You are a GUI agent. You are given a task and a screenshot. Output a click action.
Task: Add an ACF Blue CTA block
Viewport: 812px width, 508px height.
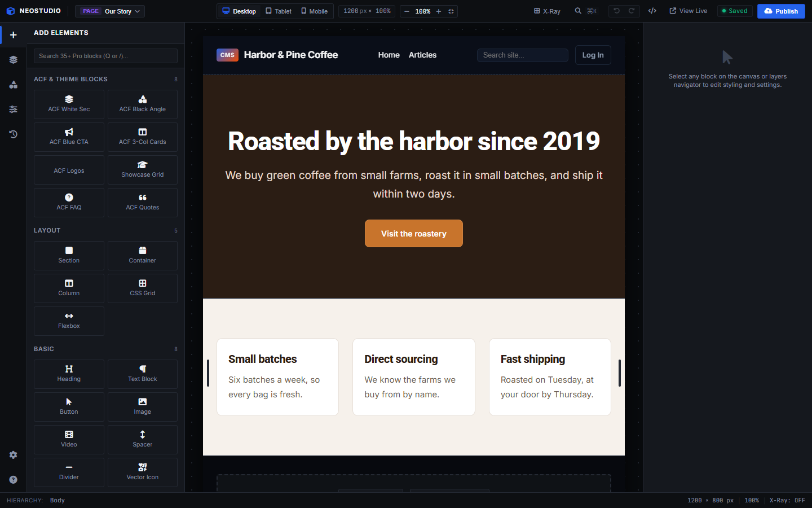69,137
